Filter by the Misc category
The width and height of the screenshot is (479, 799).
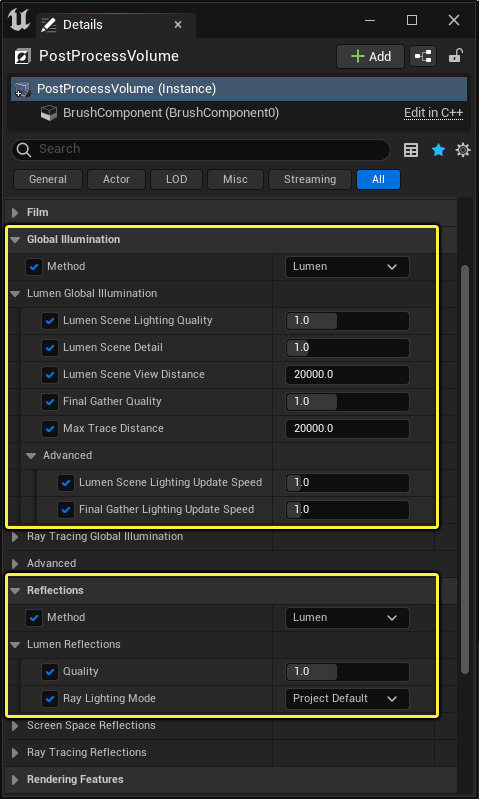235,179
